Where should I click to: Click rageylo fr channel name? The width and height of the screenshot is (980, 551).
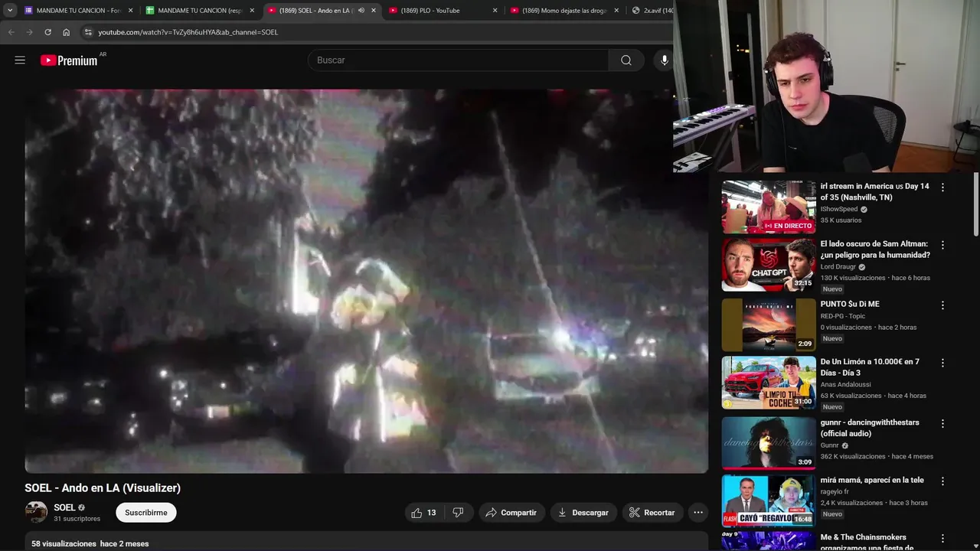[835, 491]
